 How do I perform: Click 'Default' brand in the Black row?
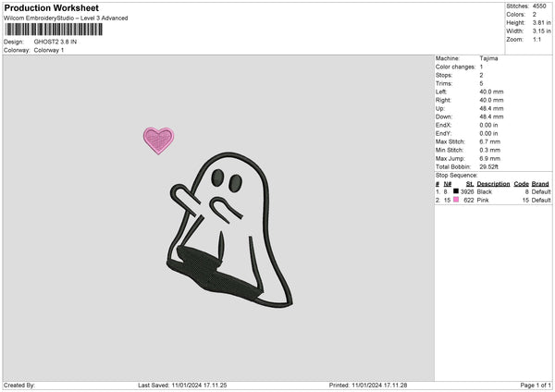[x=541, y=191]
